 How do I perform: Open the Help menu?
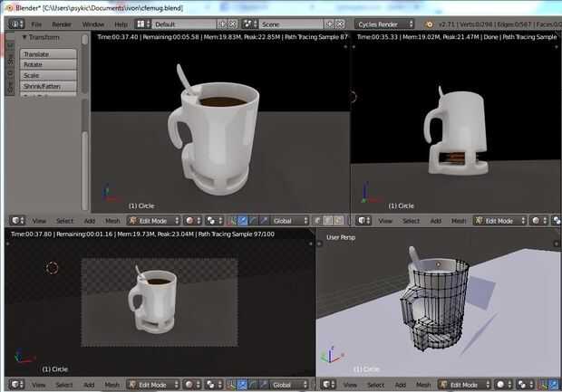[x=121, y=24]
